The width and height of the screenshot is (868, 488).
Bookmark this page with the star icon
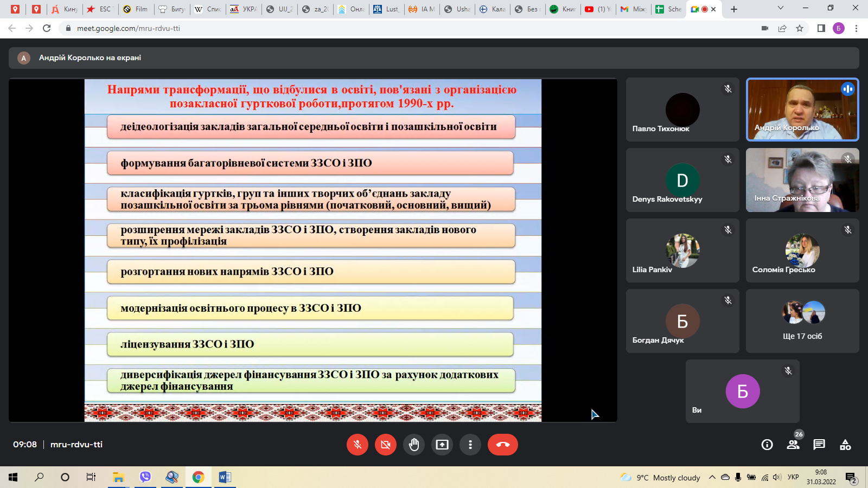tap(800, 28)
